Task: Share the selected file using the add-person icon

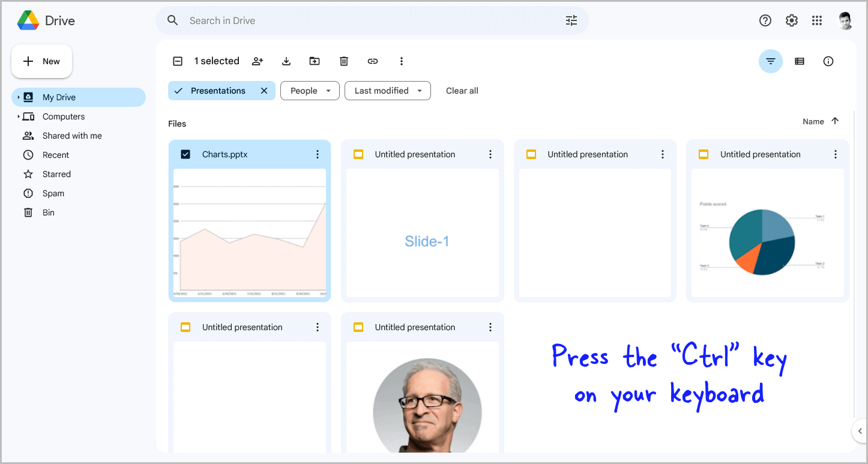Action: (x=258, y=61)
